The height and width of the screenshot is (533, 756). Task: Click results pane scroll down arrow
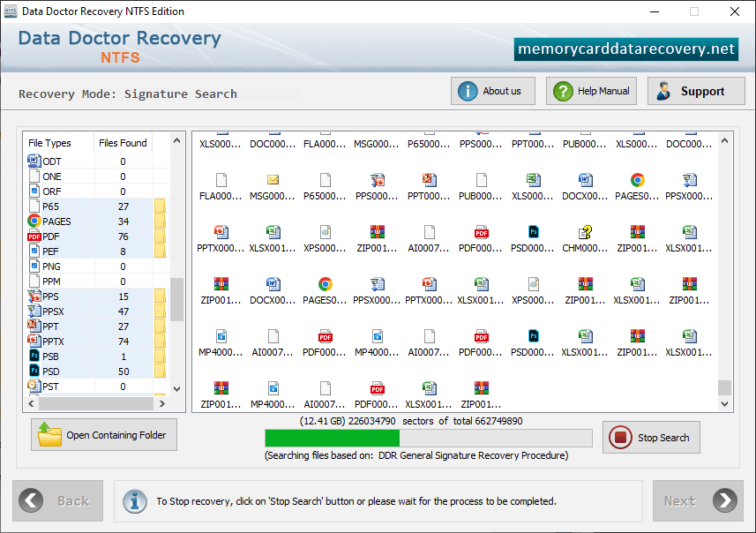click(x=724, y=404)
